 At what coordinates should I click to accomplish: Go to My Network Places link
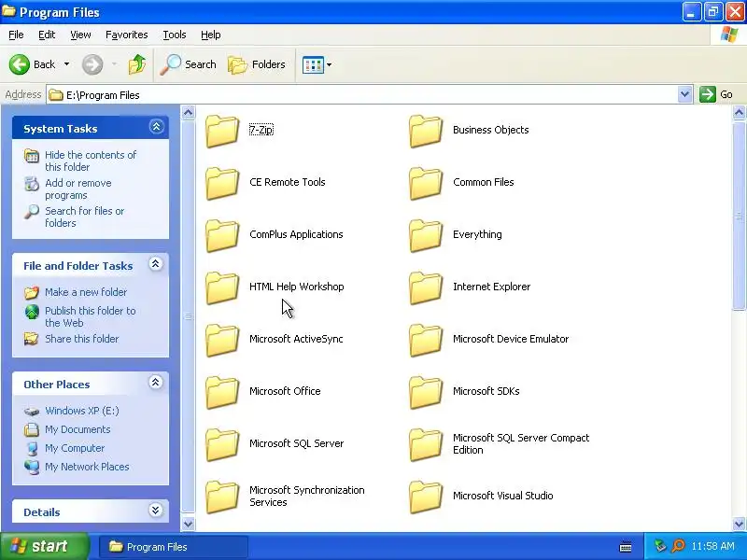point(87,467)
